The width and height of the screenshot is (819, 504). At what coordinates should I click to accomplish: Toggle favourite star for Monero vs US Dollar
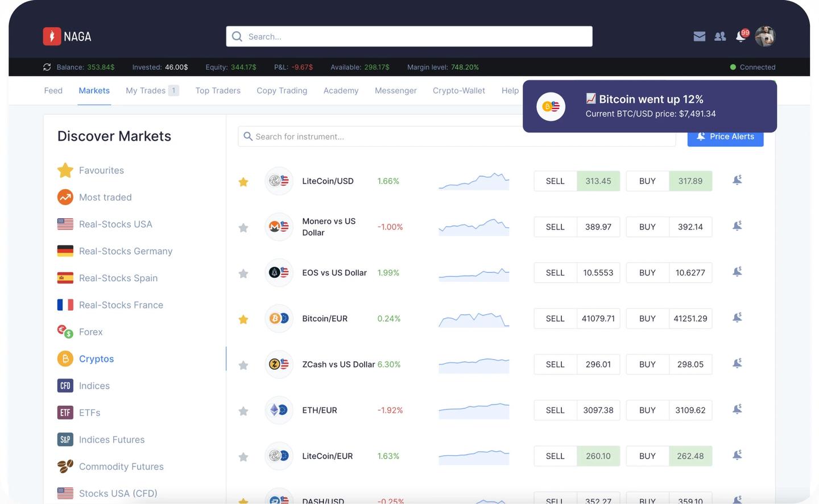(x=243, y=228)
